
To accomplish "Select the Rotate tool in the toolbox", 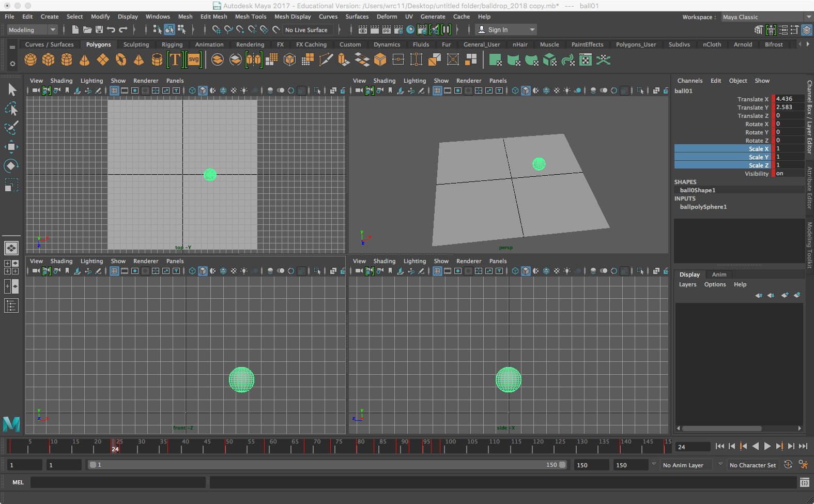I will [x=11, y=166].
